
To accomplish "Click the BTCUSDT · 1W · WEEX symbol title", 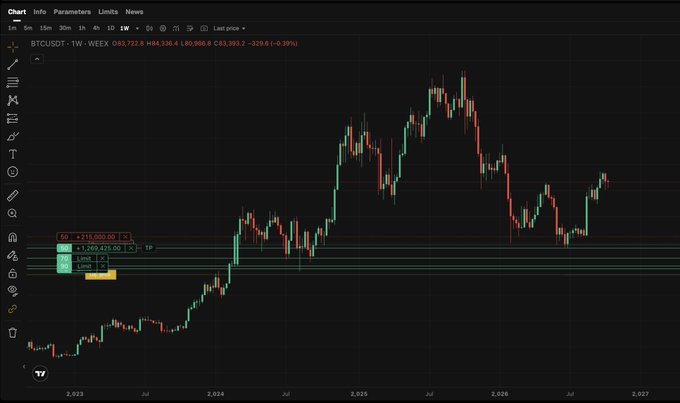I will pos(69,43).
